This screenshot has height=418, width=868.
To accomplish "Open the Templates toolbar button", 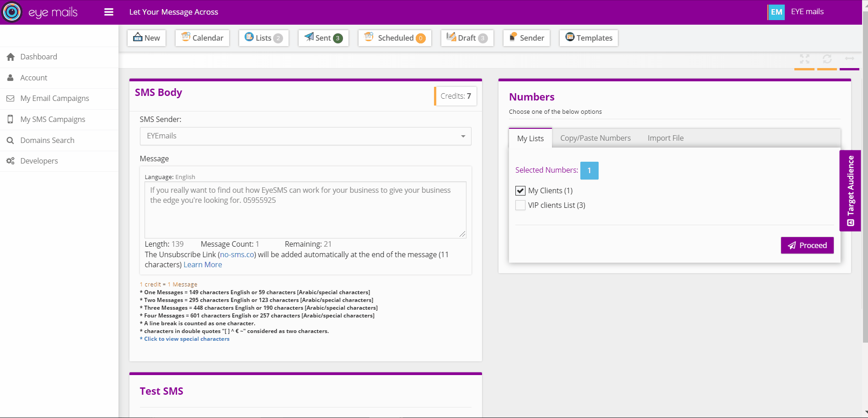I will (589, 38).
